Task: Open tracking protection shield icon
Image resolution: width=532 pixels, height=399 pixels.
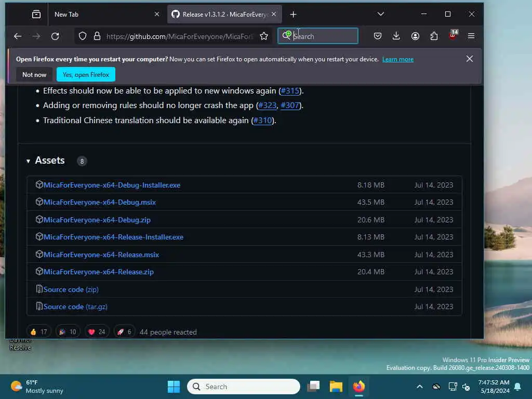Action: 83,36
